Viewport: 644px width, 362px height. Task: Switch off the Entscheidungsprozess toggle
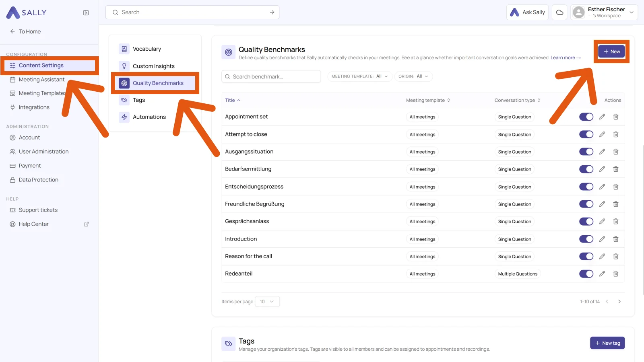click(x=586, y=187)
